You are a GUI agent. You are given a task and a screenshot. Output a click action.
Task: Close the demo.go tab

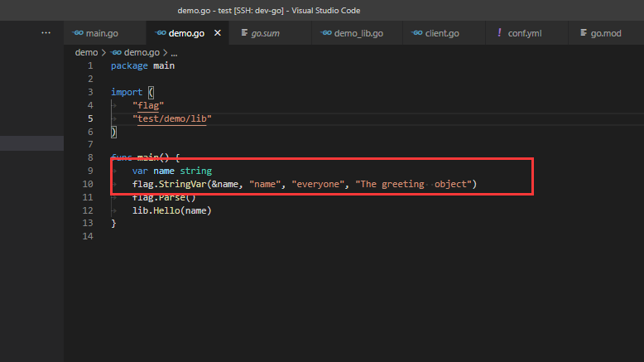218,33
